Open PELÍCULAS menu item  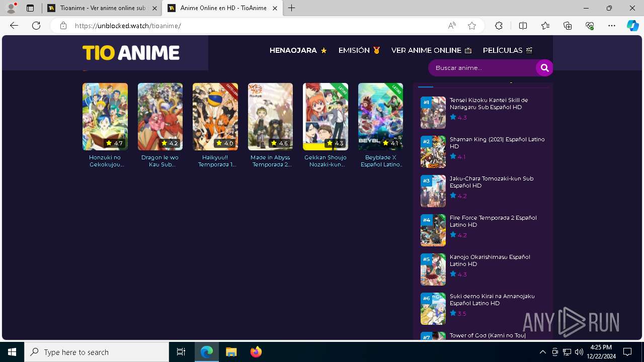508,50
